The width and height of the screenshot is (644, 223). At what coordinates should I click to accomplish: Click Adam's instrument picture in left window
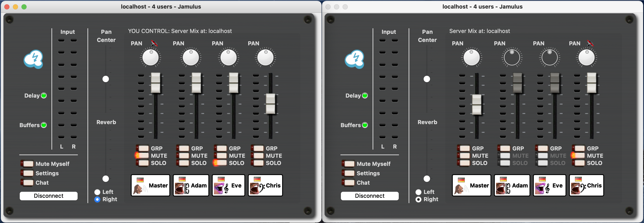click(182, 188)
